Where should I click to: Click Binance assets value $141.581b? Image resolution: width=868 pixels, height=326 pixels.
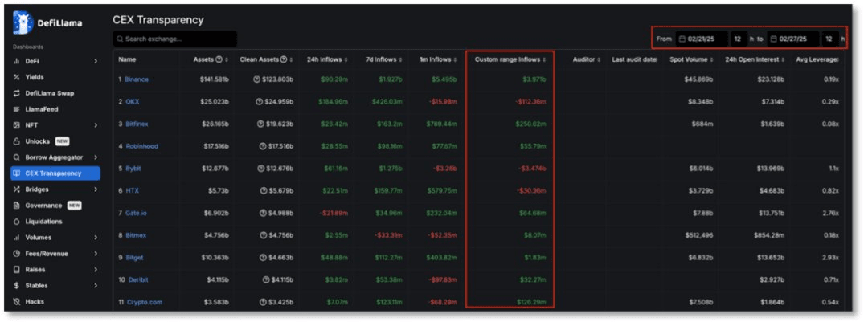(x=215, y=79)
